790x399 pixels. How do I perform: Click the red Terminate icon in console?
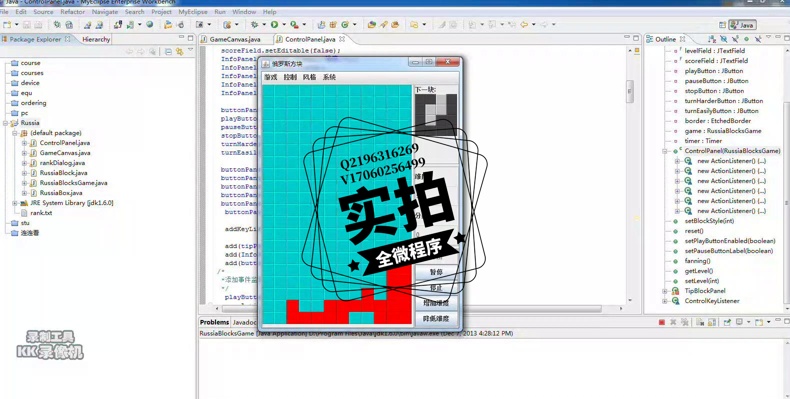coord(662,322)
